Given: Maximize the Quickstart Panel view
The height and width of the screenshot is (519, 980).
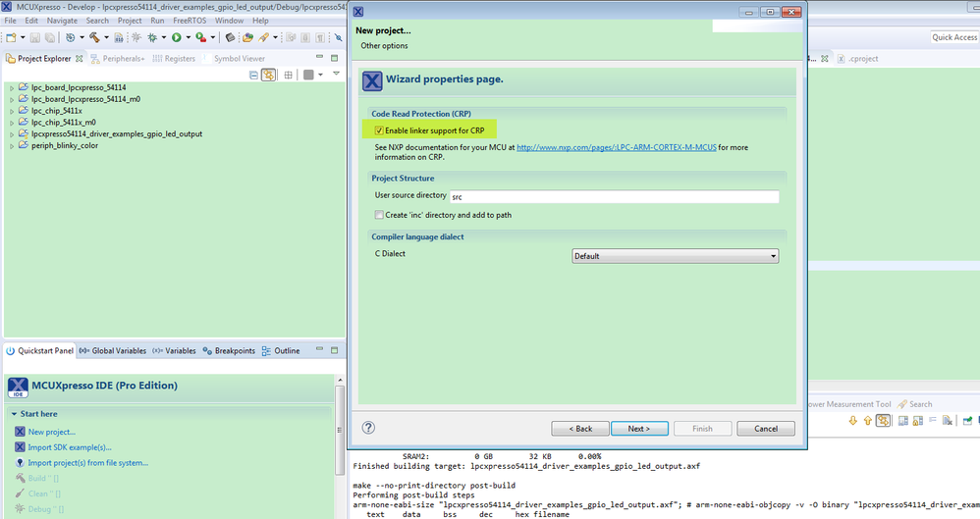Looking at the screenshot, I should (335, 349).
